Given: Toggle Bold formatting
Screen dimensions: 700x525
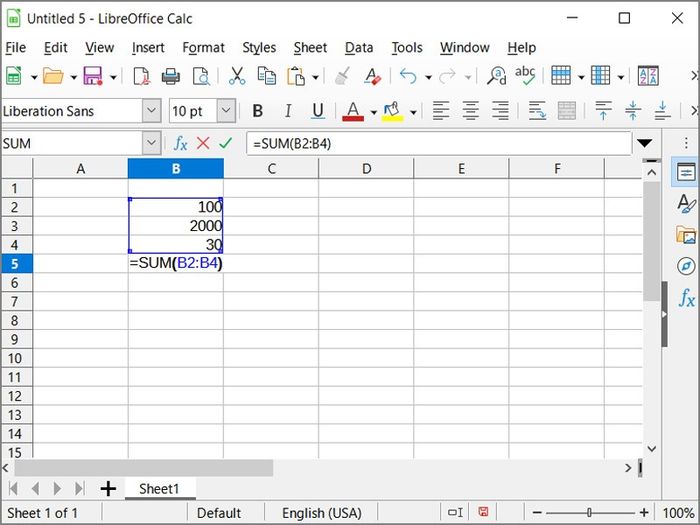Looking at the screenshot, I should click(258, 111).
